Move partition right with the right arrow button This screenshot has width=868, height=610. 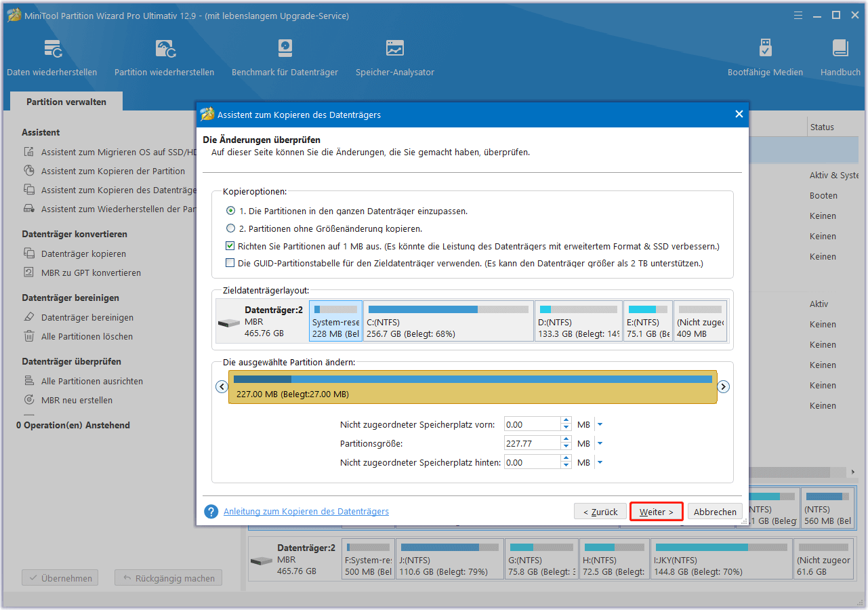click(723, 387)
